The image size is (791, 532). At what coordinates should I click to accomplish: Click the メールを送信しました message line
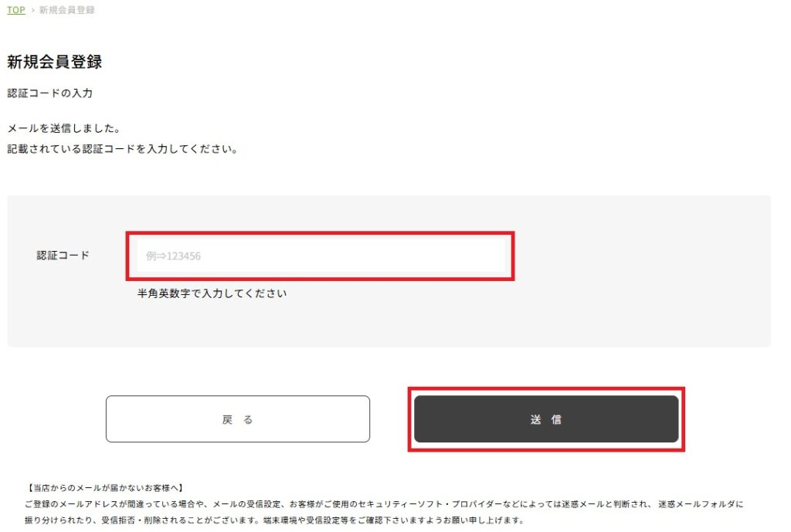(64, 129)
